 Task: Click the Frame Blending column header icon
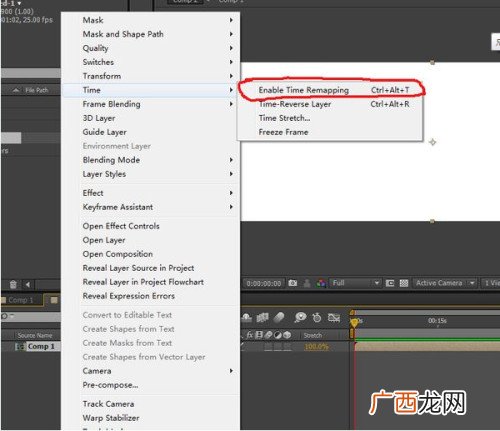click(259, 335)
